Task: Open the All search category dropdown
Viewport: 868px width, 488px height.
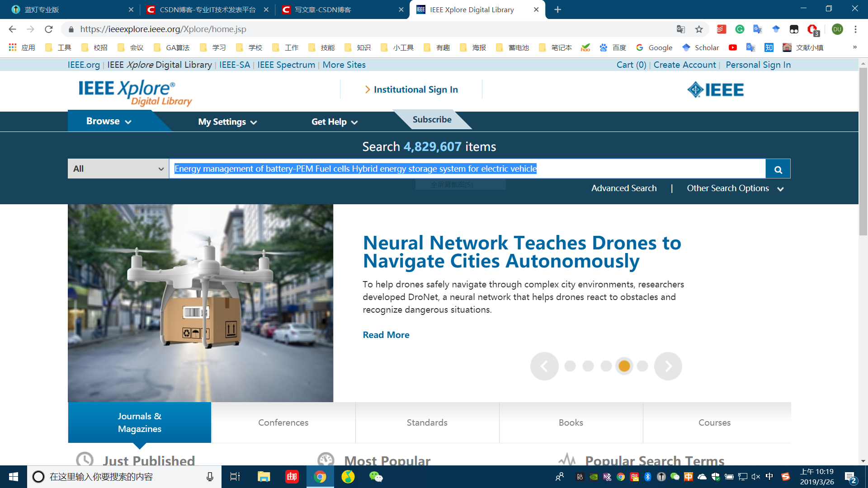Action: coord(118,169)
